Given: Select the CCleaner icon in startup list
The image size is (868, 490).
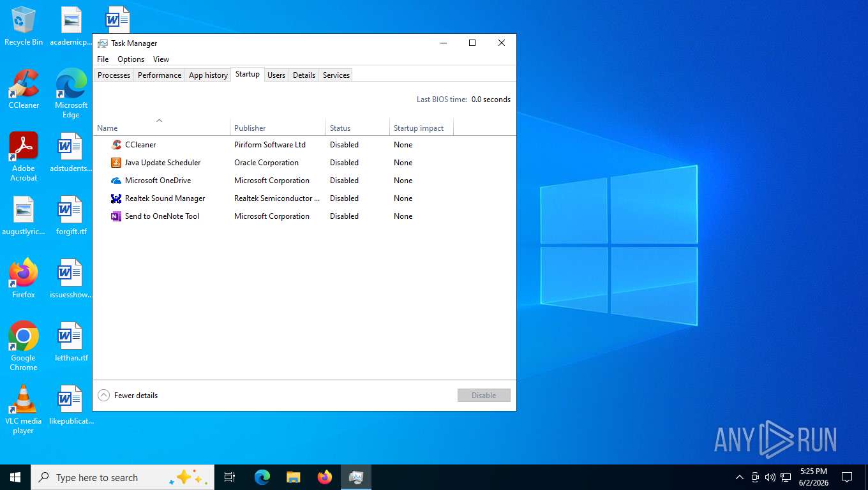Looking at the screenshot, I should click(x=116, y=145).
